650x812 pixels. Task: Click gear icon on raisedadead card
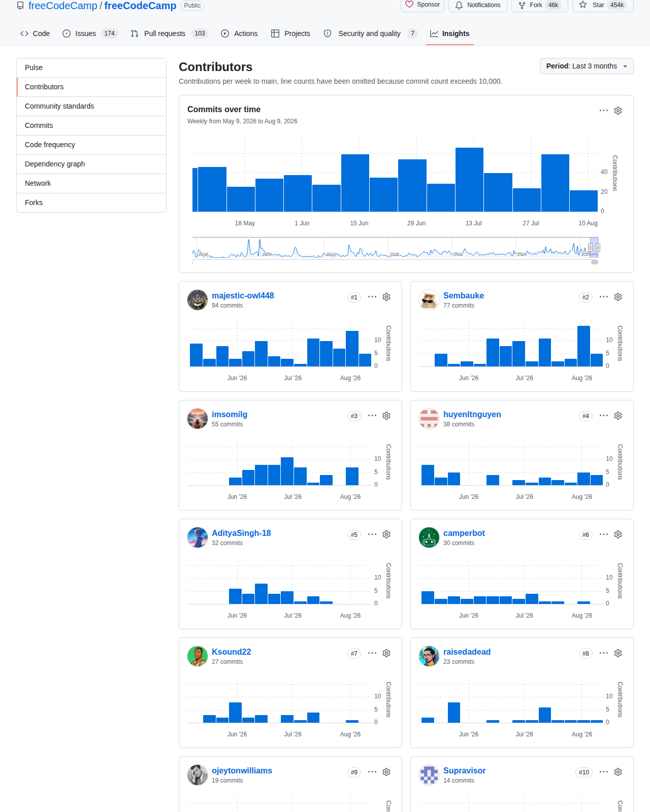click(618, 653)
